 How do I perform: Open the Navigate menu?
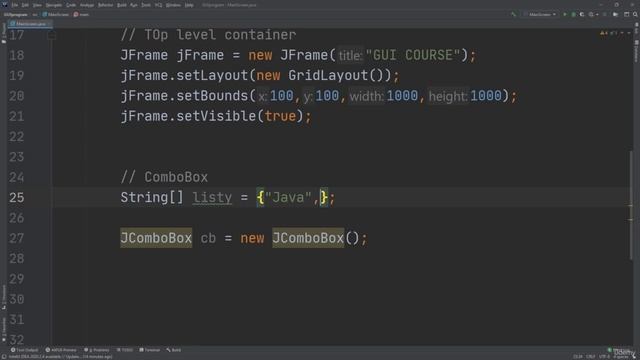click(x=53, y=5)
